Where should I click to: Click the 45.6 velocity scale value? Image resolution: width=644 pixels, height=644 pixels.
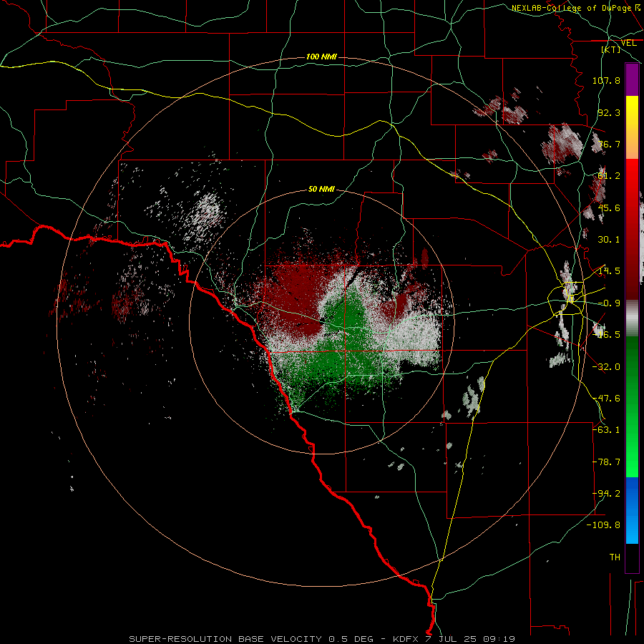609,208
